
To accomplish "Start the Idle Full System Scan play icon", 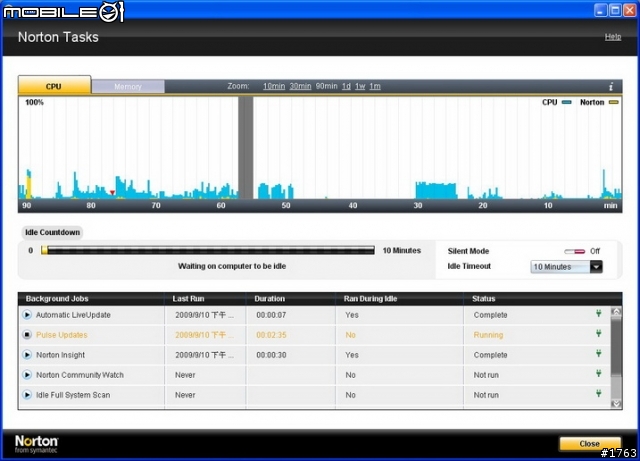I will click(27, 395).
